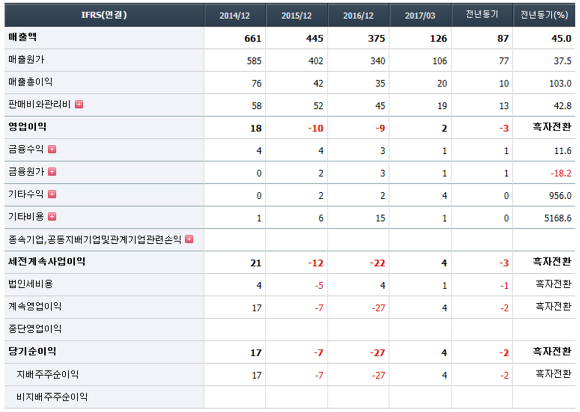This screenshot has height=412, width=580.
Task: Click the 402 value in 매출원가 row
Action: click(316, 61)
